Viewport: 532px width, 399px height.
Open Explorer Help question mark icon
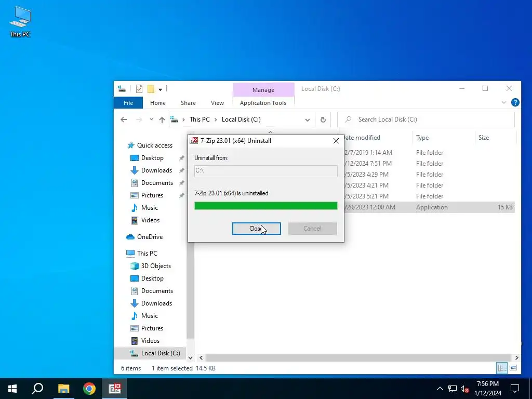(x=515, y=102)
